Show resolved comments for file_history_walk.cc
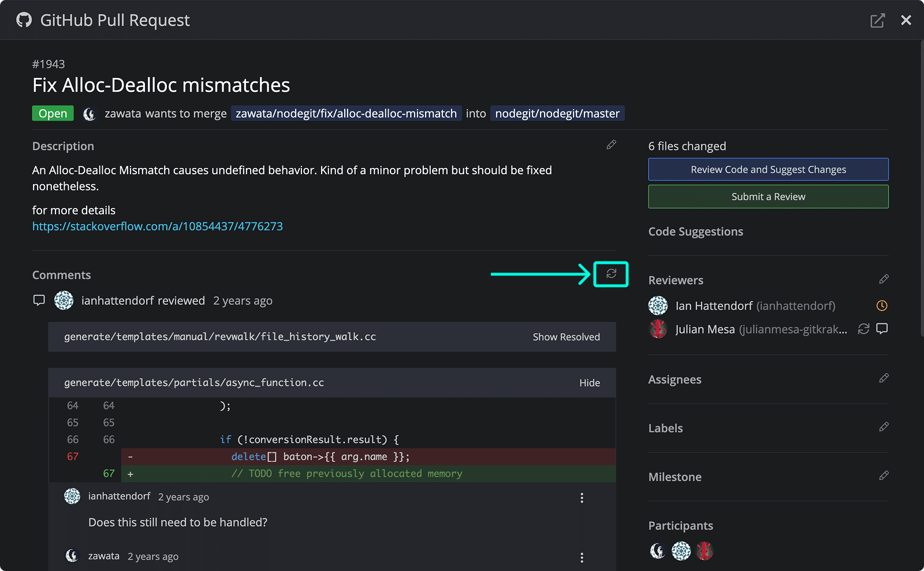Image resolution: width=924 pixels, height=571 pixels. [567, 337]
